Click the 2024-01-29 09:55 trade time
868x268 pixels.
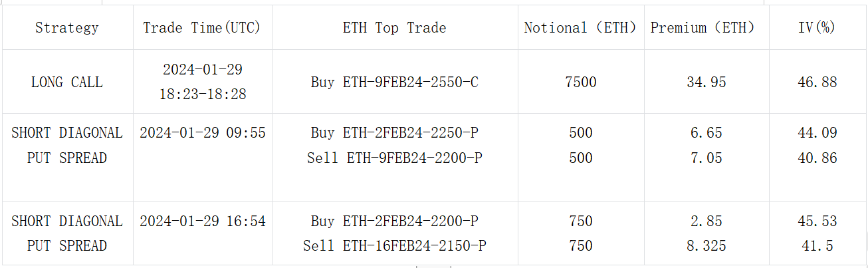(203, 133)
